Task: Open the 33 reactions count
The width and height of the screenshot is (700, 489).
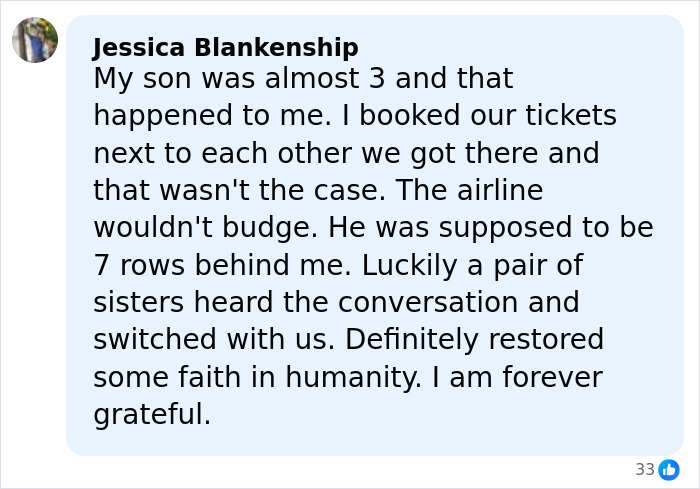Action: coord(645,469)
